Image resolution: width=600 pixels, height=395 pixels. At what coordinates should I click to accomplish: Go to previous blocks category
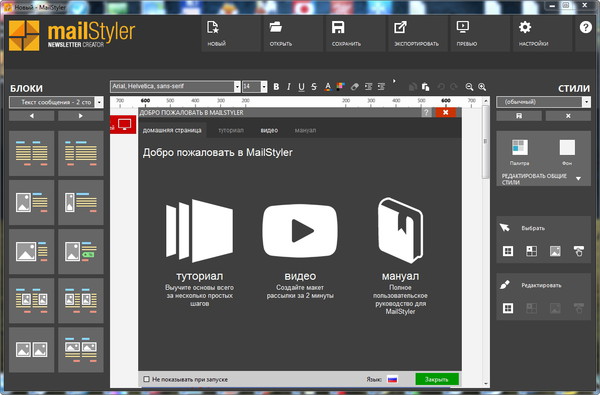[x=32, y=116]
